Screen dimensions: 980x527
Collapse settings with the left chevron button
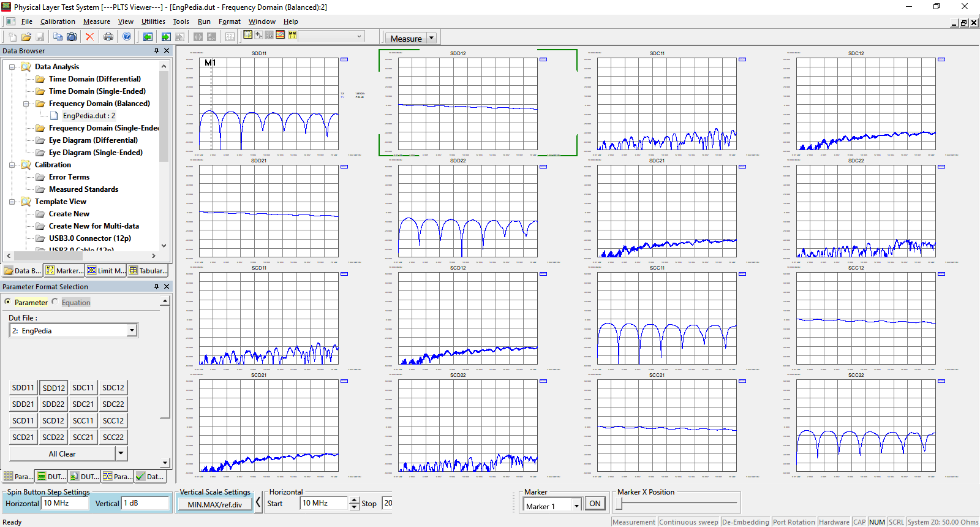pyautogui.click(x=258, y=502)
